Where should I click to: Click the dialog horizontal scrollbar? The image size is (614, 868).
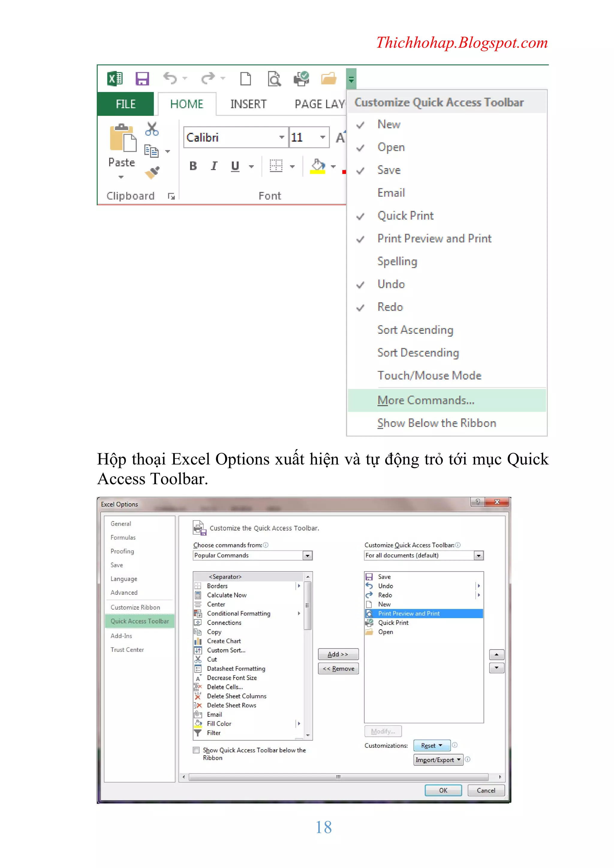pos(338,777)
